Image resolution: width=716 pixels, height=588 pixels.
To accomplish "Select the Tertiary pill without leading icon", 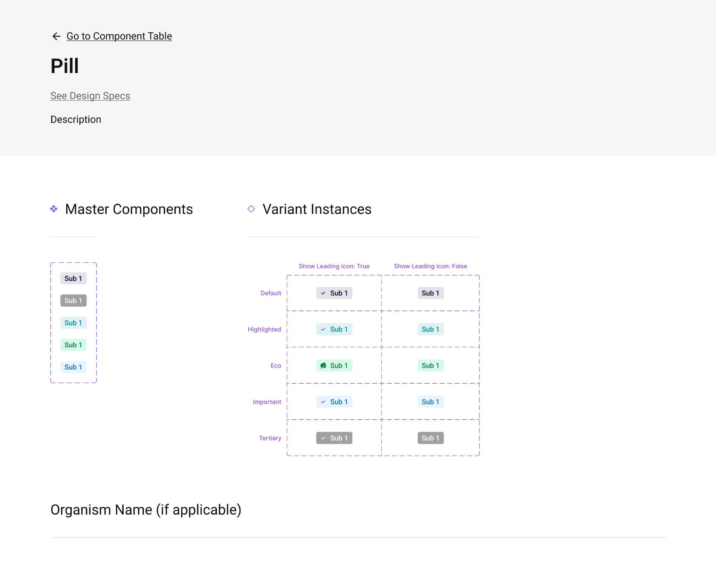I will [431, 438].
